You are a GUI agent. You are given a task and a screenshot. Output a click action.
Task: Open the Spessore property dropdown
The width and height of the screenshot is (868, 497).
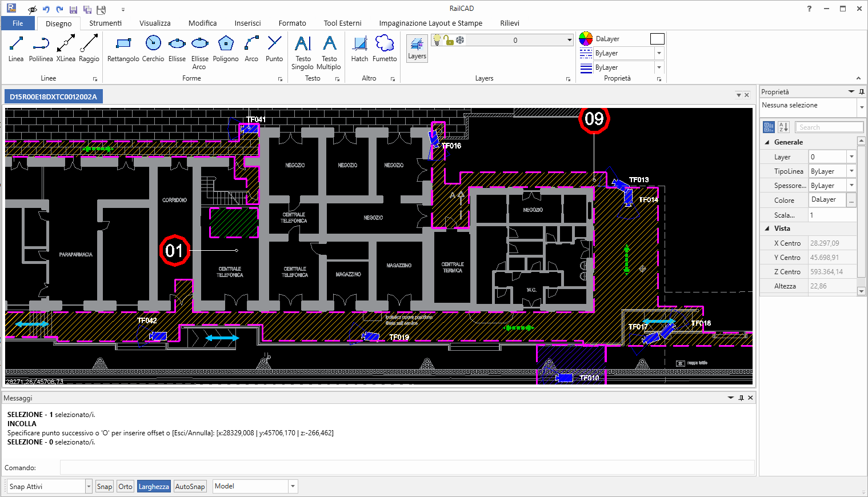coord(851,185)
